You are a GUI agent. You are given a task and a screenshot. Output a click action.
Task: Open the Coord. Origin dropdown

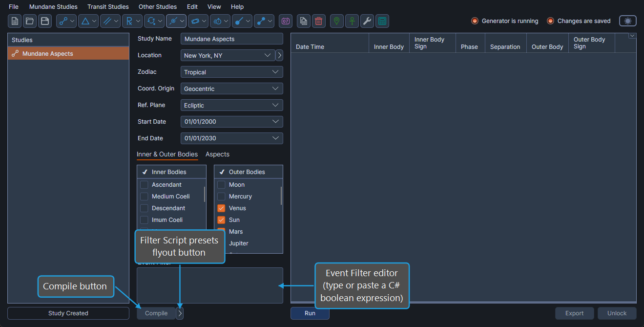(x=232, y=88)
